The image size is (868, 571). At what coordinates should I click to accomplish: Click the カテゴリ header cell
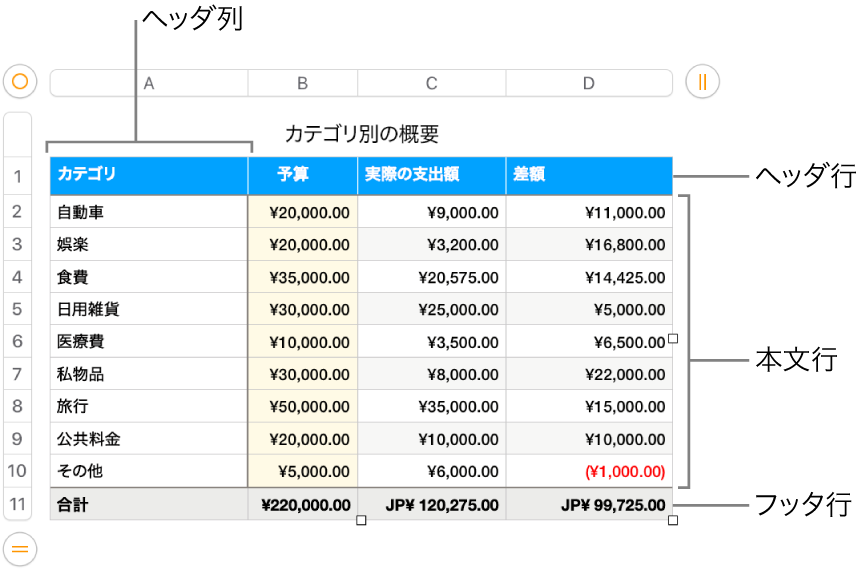click(x=148, y=175)
